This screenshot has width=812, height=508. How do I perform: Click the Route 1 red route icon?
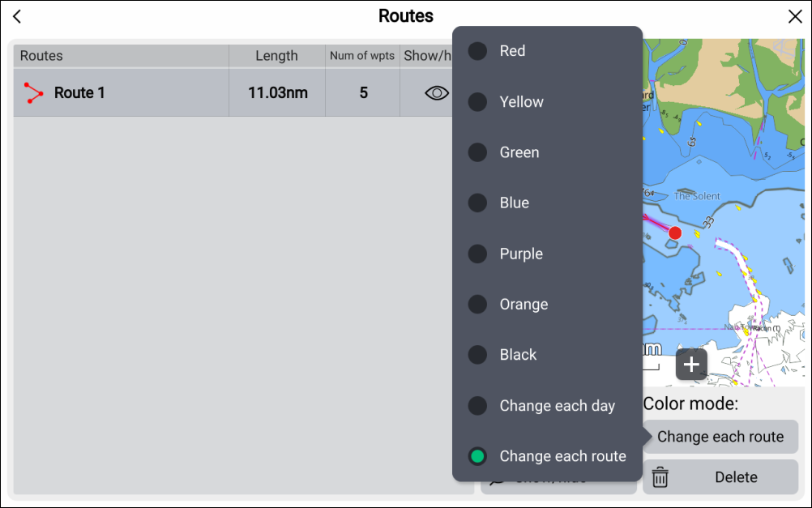pyautogui.click(x=33, y=93)
